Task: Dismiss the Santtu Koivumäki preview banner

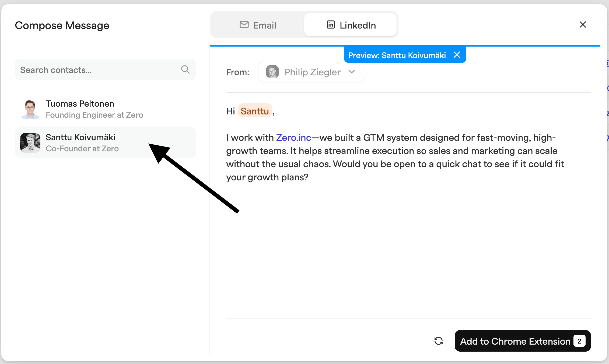Action: [457, 55]
